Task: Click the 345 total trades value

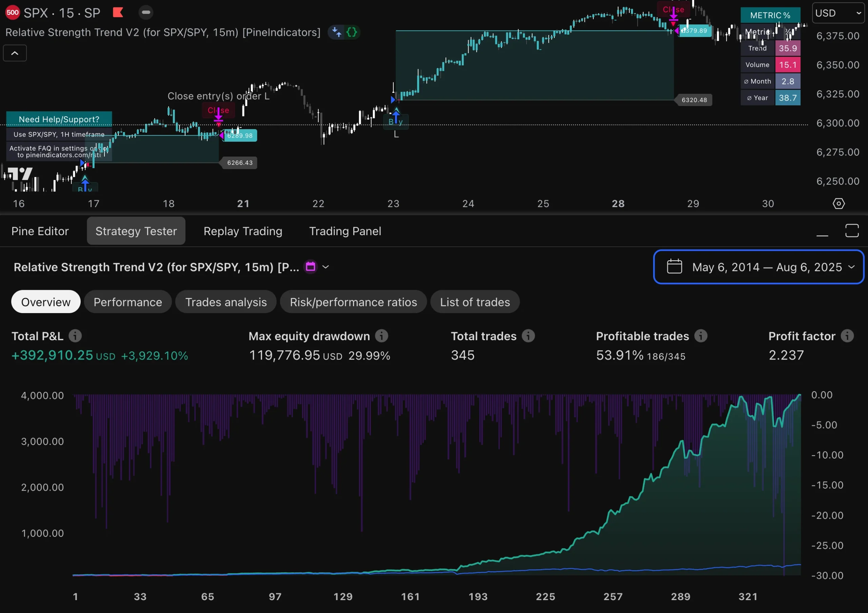Action: tap(463, 355)
